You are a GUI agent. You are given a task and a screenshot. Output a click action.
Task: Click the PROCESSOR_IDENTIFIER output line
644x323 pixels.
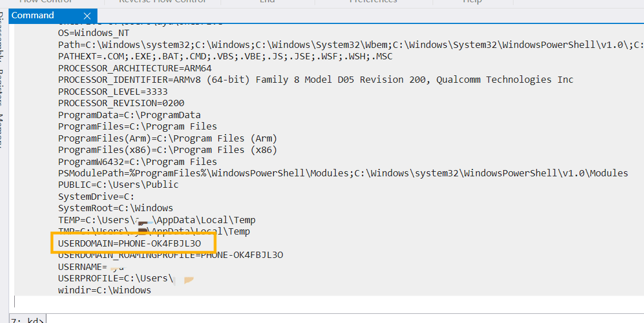tap(315, 80)
